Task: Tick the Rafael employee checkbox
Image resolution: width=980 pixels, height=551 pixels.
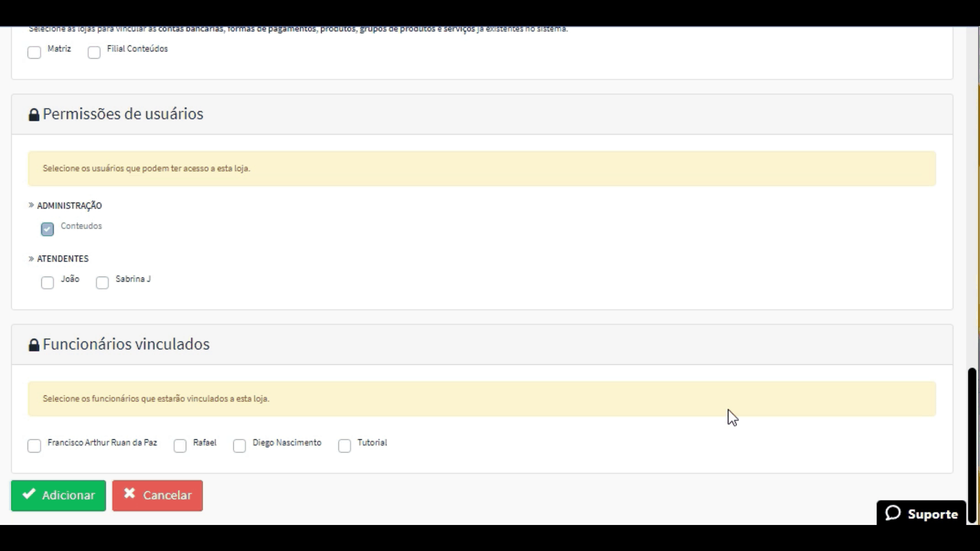Action: (180, 446)
